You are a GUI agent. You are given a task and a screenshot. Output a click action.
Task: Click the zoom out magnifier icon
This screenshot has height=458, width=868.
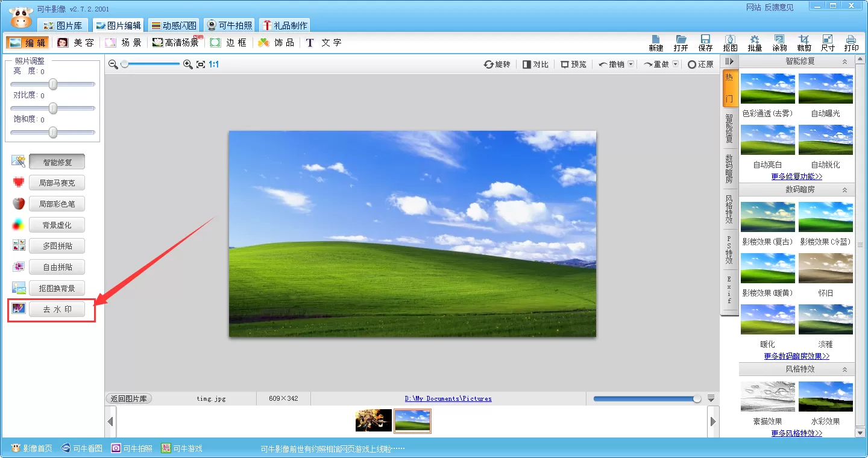[x=113, y=64]
